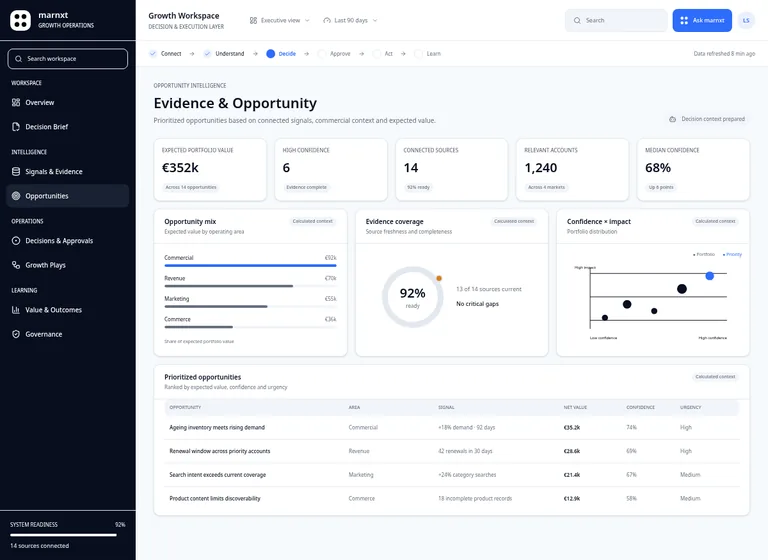Click magnifier icon in top Search box
This screenshot has width=768, height=560.
[577, 21]
